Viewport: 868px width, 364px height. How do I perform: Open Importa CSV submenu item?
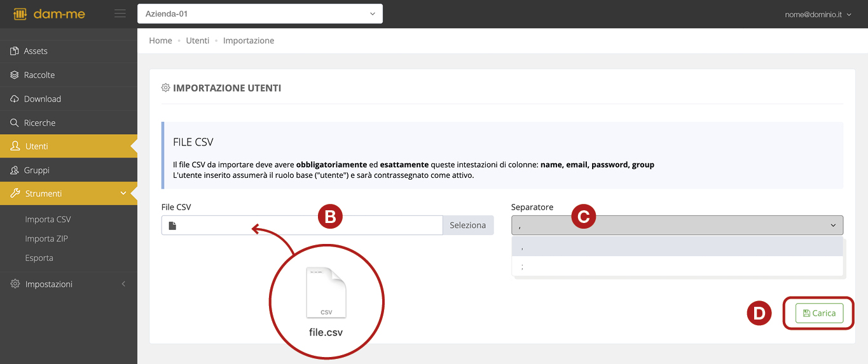coord(48,220)
